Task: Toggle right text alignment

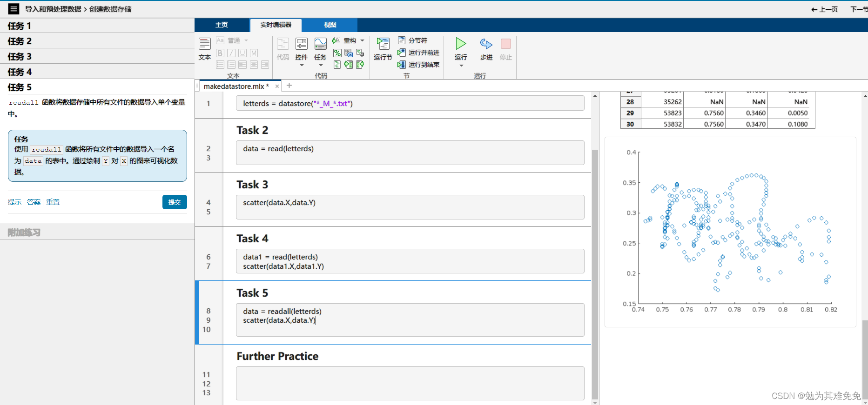Action: (265, 65)
